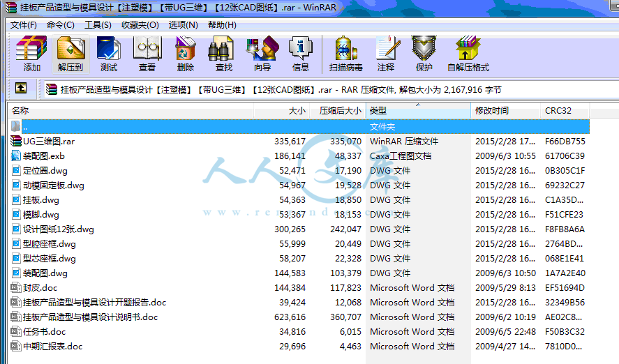Screen dimensions: 619x364
Task: Sort by the 大小 column header
Action: pyautogui.click(x=281, y=110)
